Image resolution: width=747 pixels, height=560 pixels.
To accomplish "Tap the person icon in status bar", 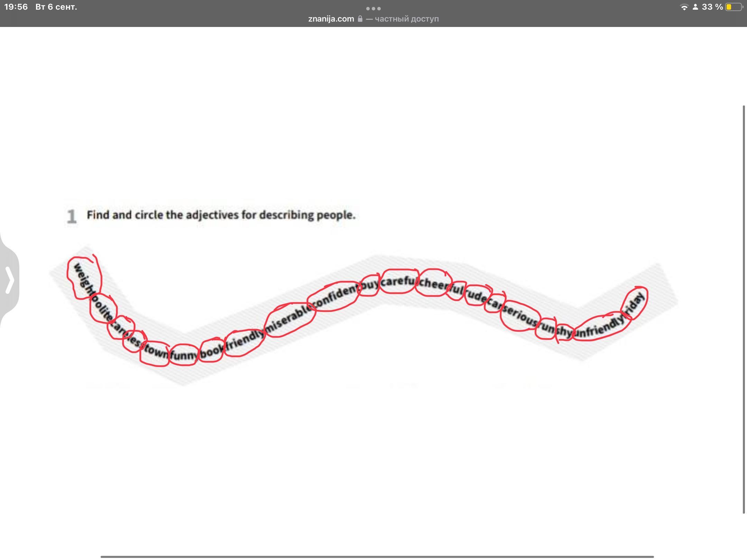I will pos(695,7).
